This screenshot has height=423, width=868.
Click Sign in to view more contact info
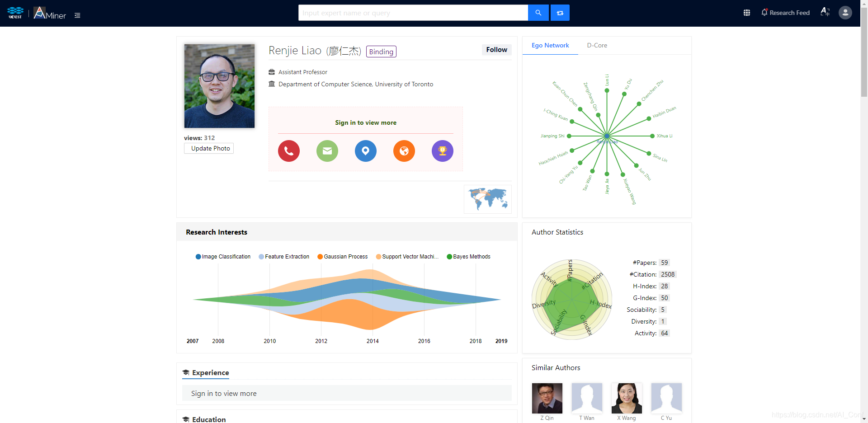(x=366, y=122)
